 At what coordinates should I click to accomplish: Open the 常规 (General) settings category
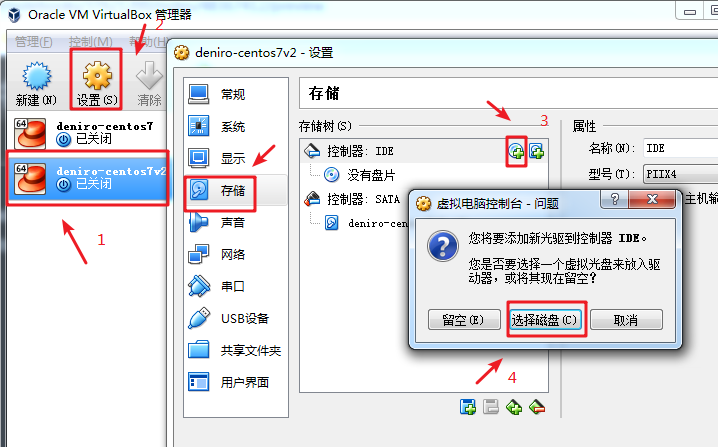coord(235,94)
